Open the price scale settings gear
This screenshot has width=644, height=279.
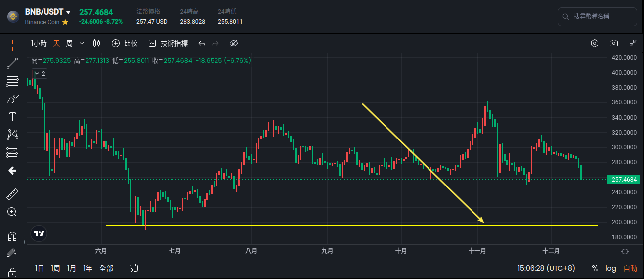[x=625, y=251]
